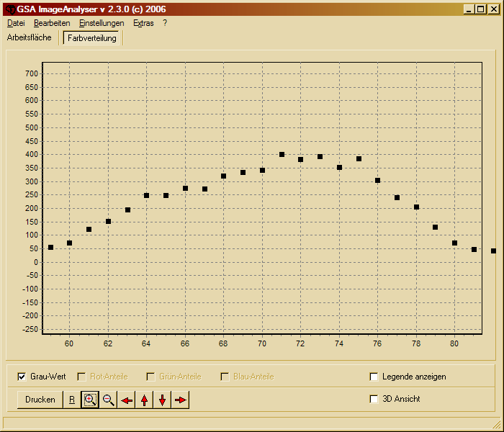Switch to the Arbeitsfläche tab
The image size is (504, 432).
click(x=30, y=37)
